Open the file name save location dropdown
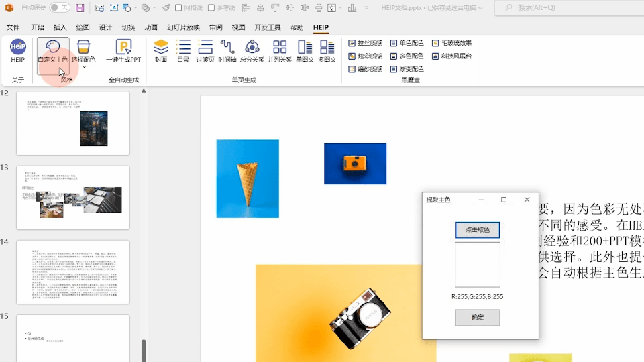 tap(480, 8)
